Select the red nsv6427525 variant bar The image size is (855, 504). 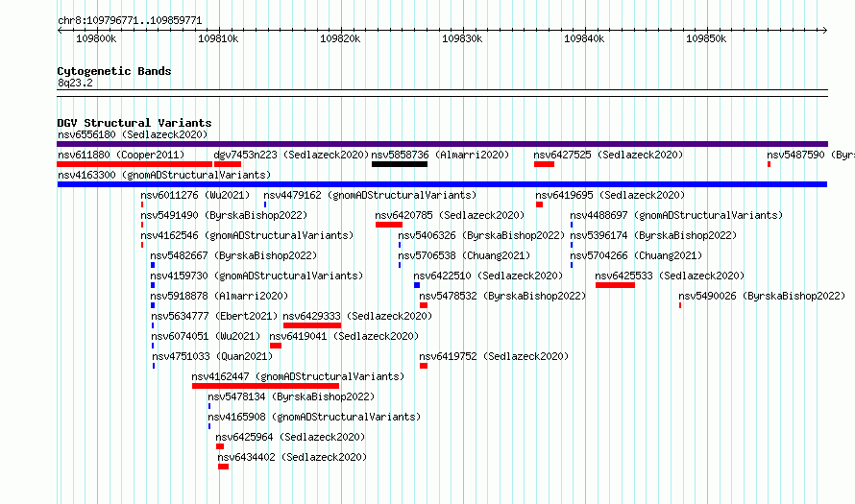(544, 164)
